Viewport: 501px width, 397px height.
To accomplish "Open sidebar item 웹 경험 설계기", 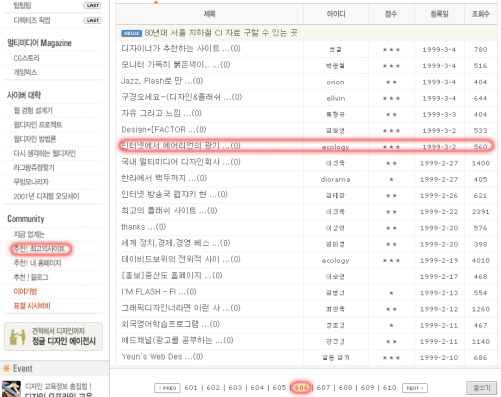I will [33, 110].
